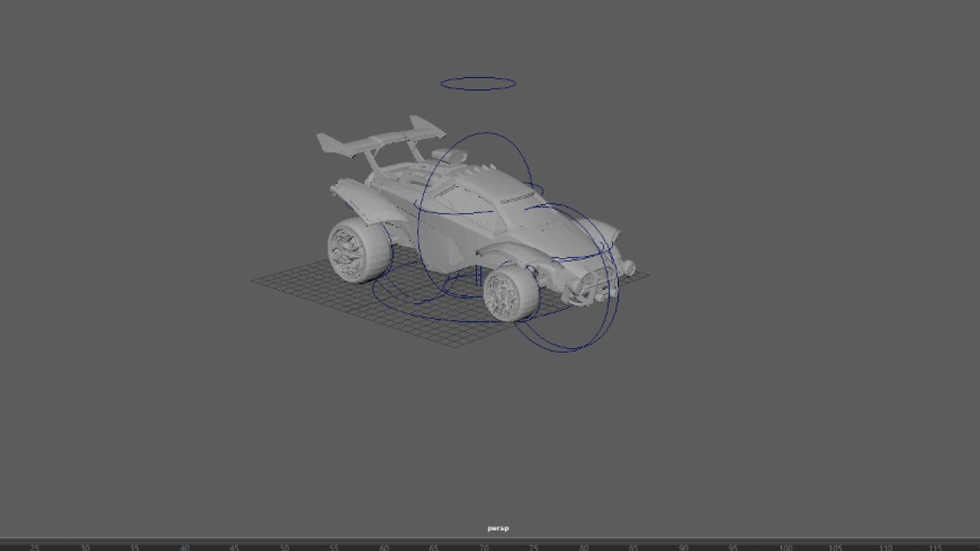This screenshot has height=551, width=980.
Task: Select the halo control curve above the car
Action: (478, 83)
